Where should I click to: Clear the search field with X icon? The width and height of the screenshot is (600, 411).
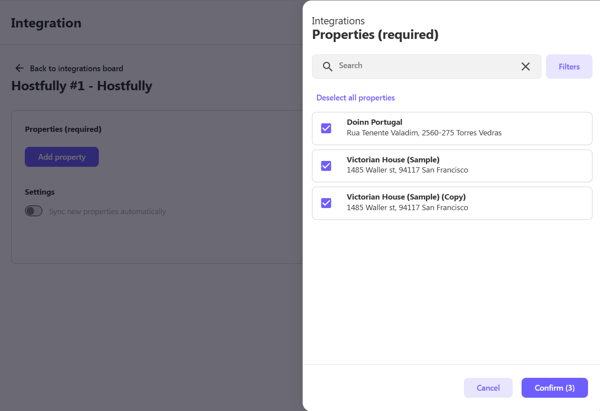pos(525,67)
